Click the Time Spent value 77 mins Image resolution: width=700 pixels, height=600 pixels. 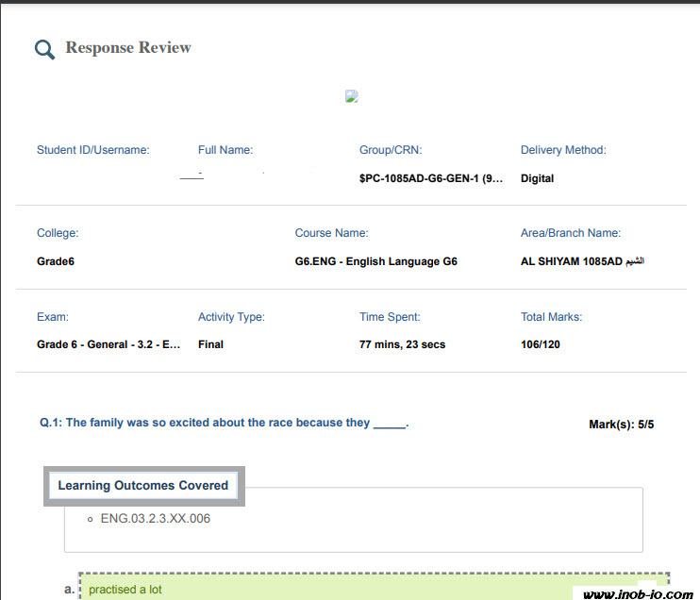point(402,344)
